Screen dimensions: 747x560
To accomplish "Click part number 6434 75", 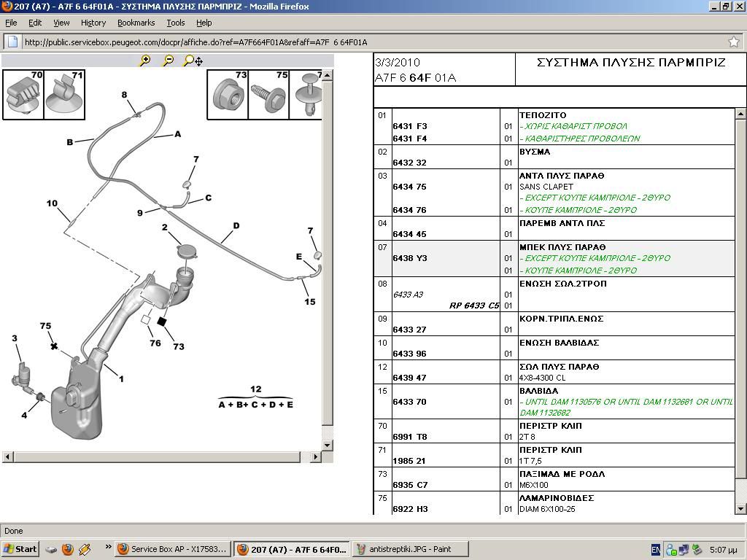I will 409,187.
